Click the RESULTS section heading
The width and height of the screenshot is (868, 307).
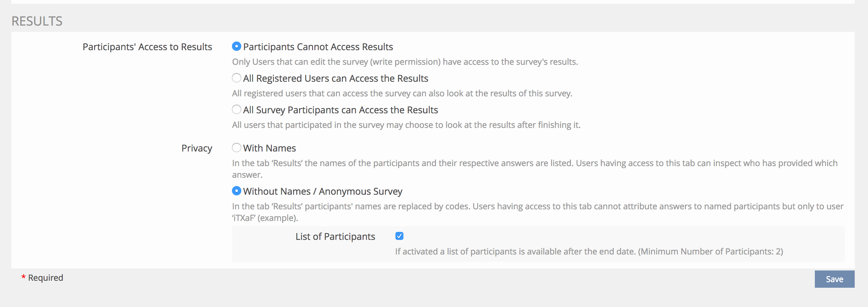pyautogui.click(x=37, y=21)
